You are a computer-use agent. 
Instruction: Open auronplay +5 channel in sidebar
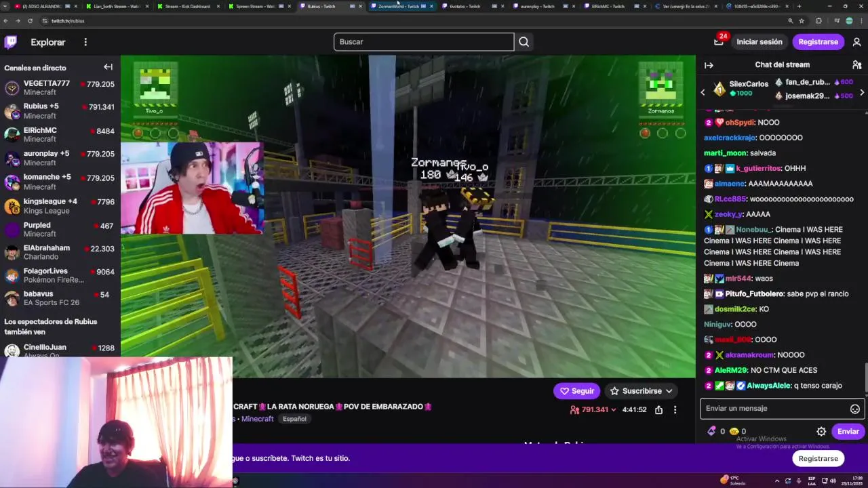click(x=60, y=158)
